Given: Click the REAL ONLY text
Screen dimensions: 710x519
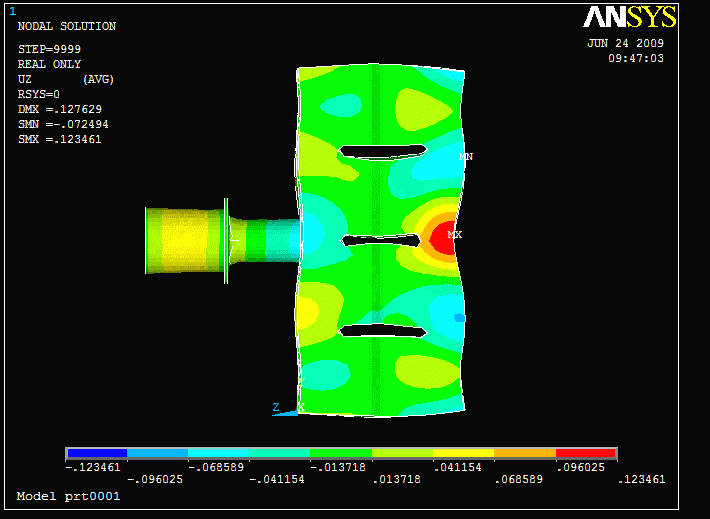Looking at the screenshot, I should (x=49, y=64).
